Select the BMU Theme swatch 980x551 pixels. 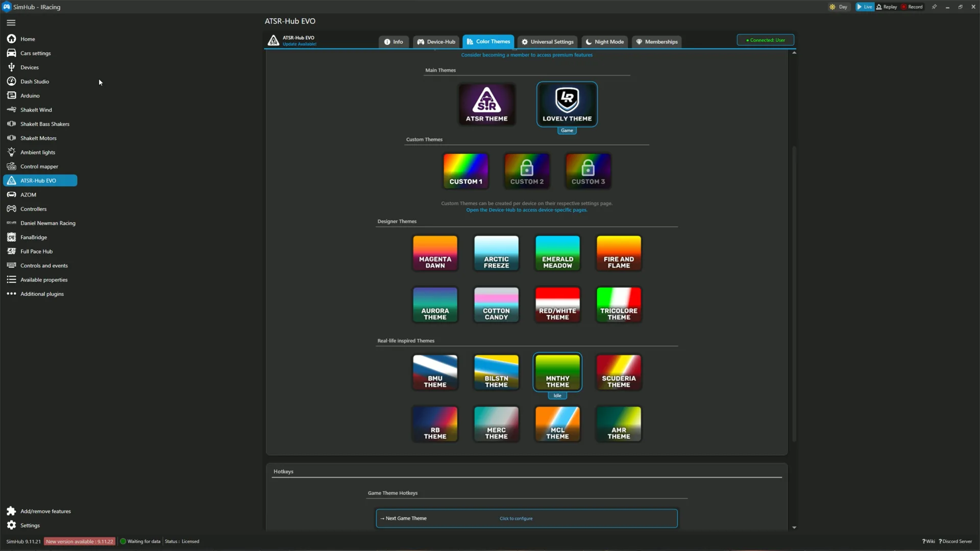click(x=435, y=372)
